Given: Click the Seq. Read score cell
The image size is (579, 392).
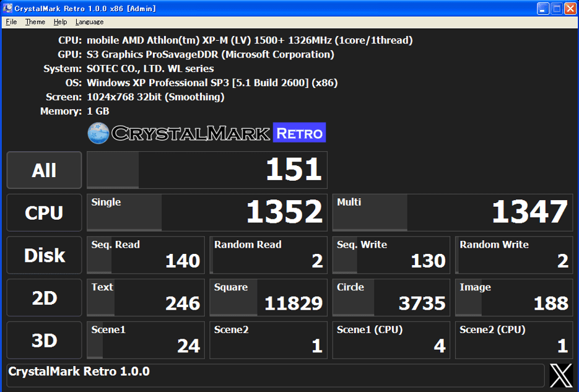Looking at the screenshot, I should 146,255.
